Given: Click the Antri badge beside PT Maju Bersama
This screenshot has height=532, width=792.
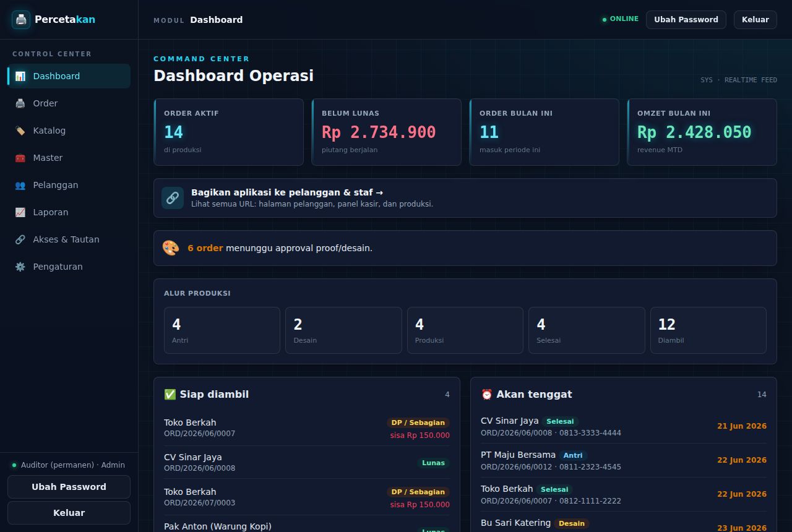Looking at the screenshot, I should (573, 455).
